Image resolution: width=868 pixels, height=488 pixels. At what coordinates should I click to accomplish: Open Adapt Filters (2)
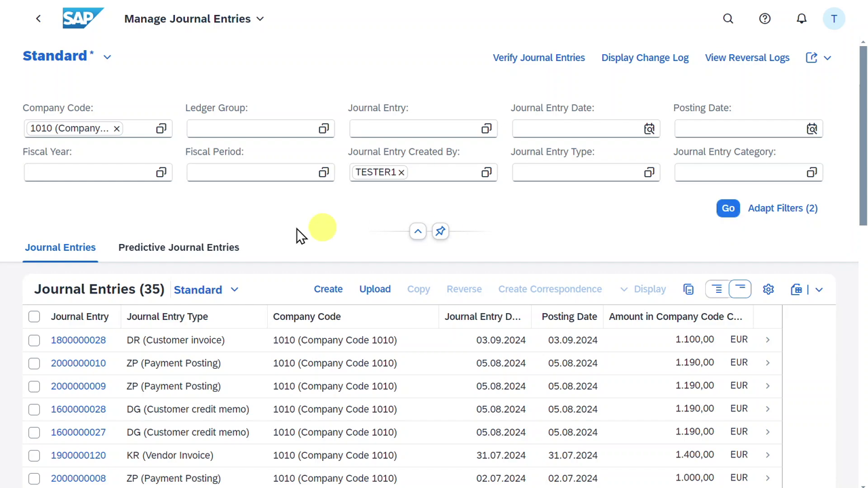(783, 208)
